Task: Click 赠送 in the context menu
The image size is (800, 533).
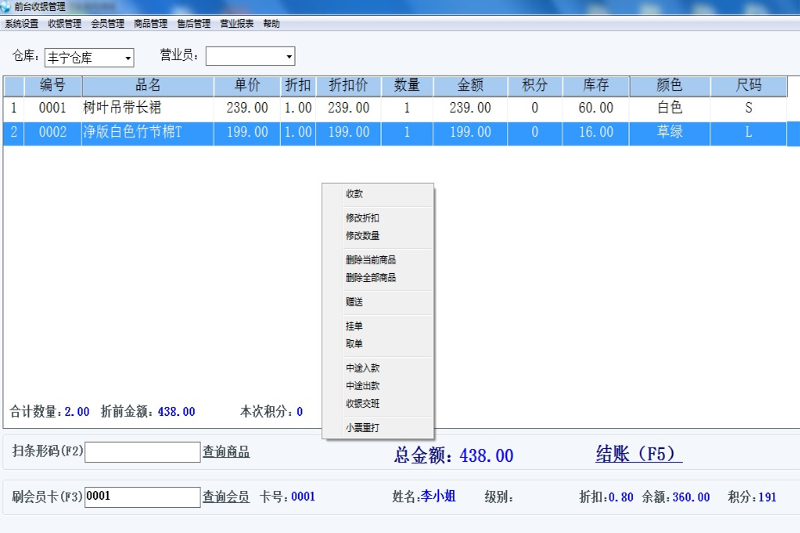Action: [355, 302]
